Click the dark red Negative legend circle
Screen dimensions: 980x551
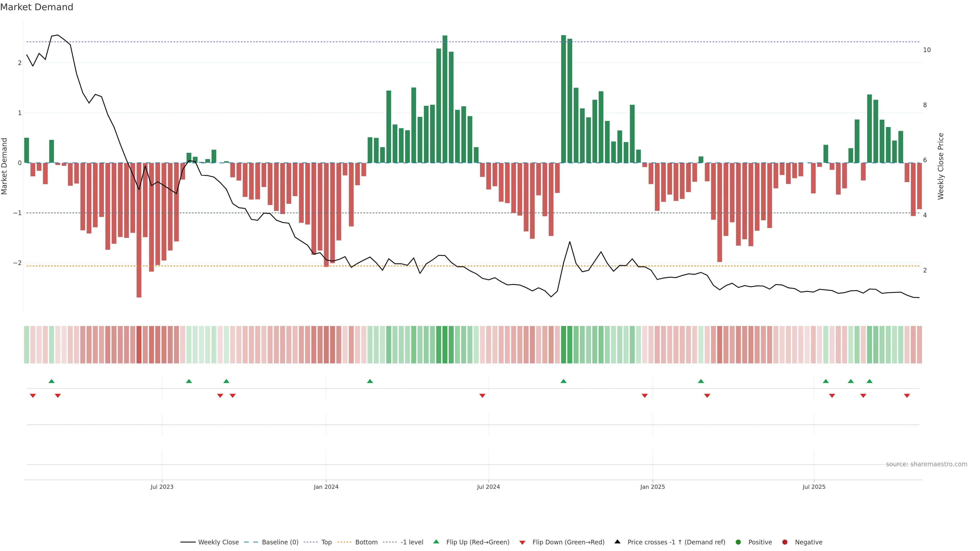coord(785,542)
